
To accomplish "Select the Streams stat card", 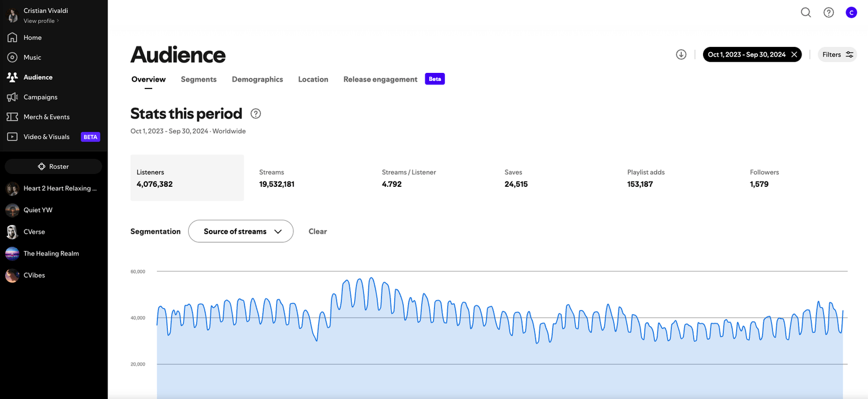I will (277, 178).
